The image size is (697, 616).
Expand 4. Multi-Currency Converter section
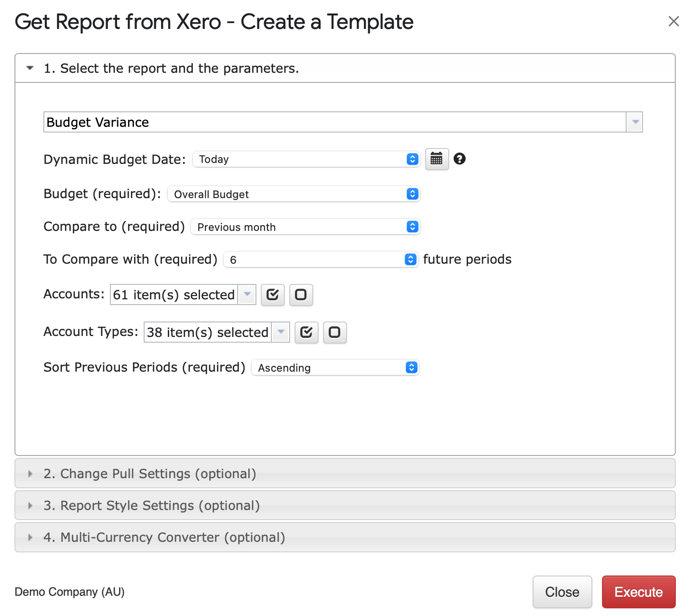[x=345, y=537]
